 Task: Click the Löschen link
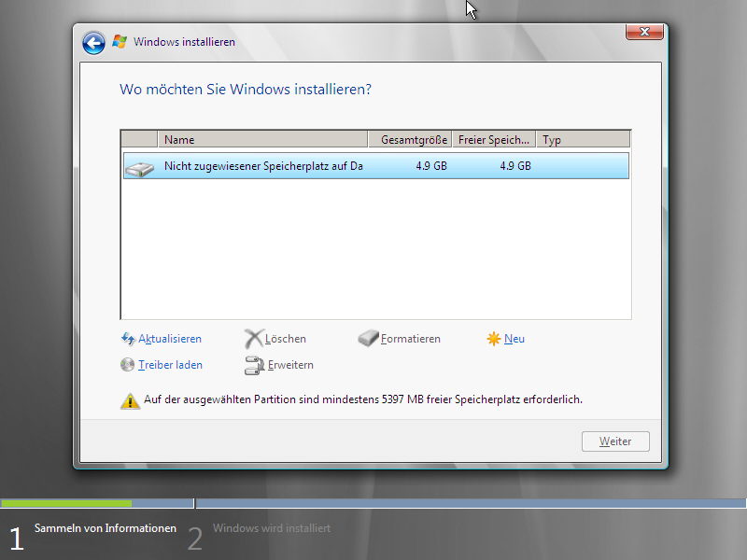tap(286, 339)
